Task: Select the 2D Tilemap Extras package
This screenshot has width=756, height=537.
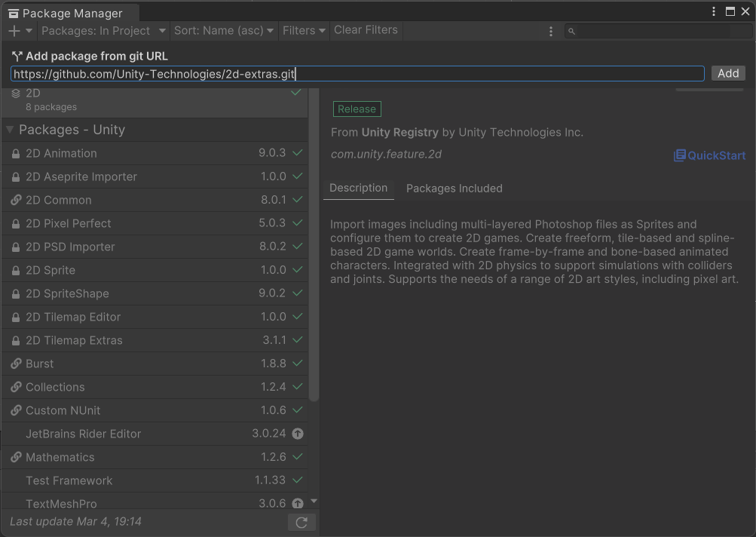Action: click(155, 341)
